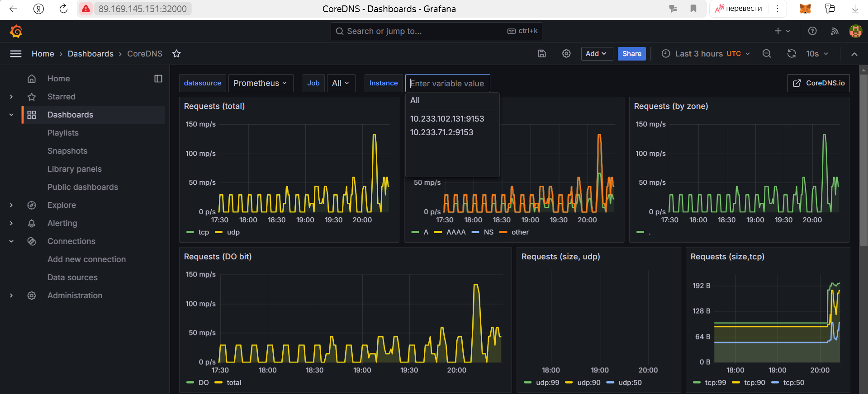Image resolution: width=868 pixels, height=394 pixels.
Task: Open browser downloads arrow icon
Action: 855,9
